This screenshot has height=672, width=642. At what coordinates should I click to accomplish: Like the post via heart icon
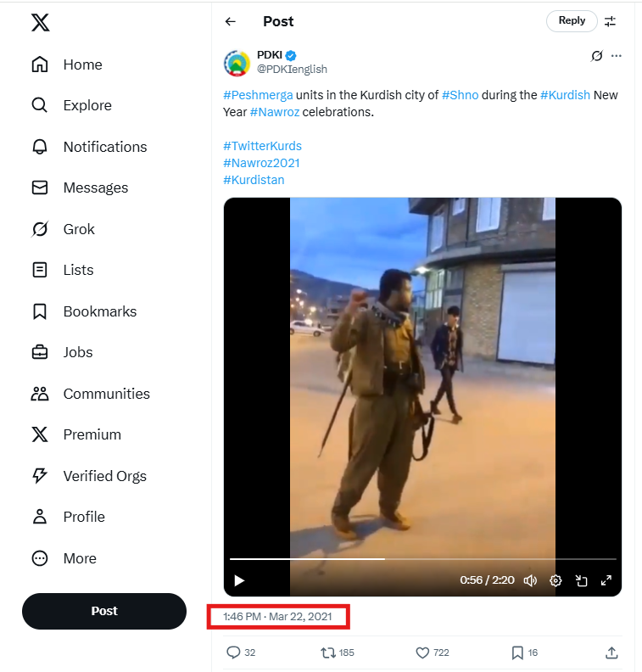tap(422, 652)
